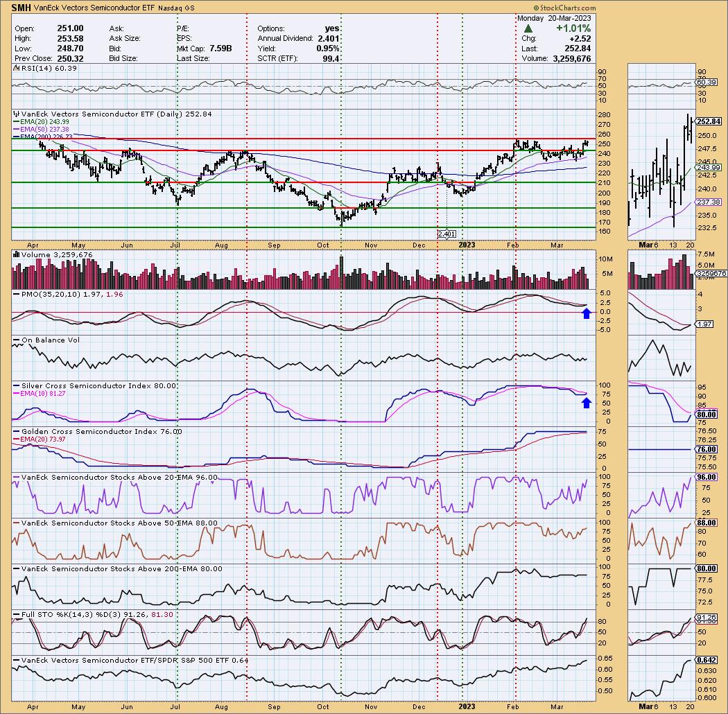Click the Stocks Above 20-EMA 96.00 label
The width and height of the screenshot is (728, 714).
pyautogui.click(x=119, y=477)
